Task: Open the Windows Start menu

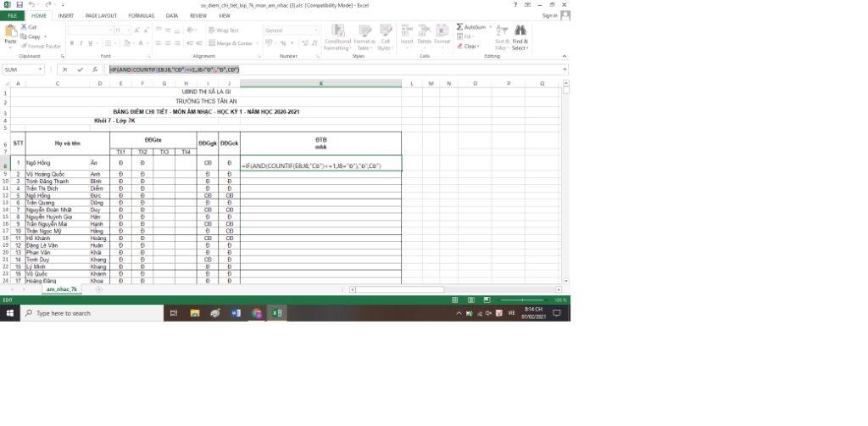Action: pyautogui.click(x=9, y=313)
